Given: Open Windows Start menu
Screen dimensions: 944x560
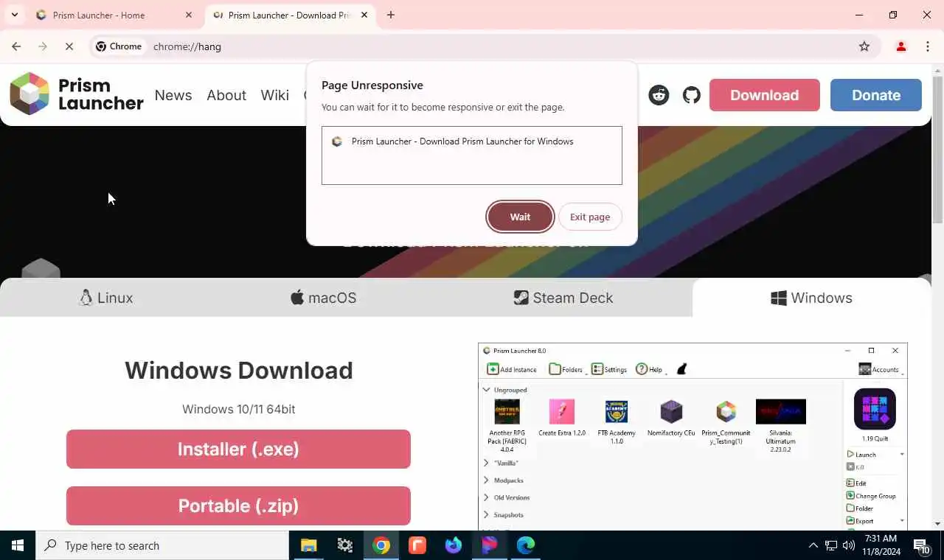Looking at the screenshot, I should click(x=18, y=545).
